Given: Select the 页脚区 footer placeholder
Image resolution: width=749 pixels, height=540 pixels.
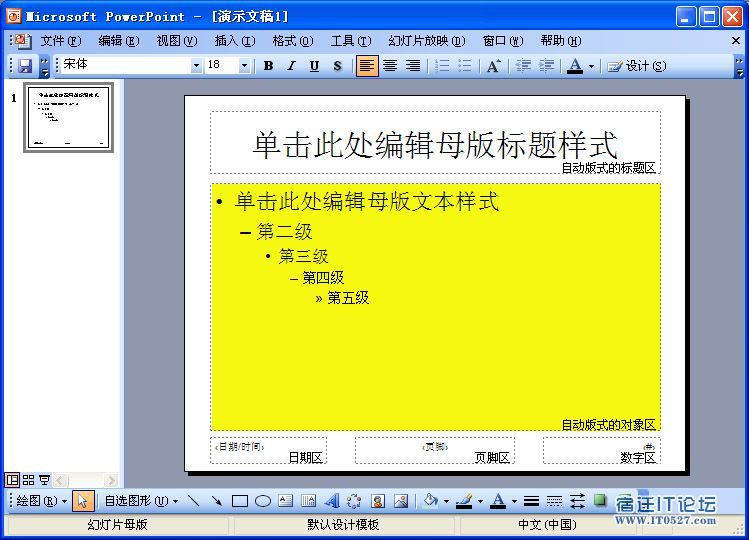Looking at the screenshot, I should 435,450.
